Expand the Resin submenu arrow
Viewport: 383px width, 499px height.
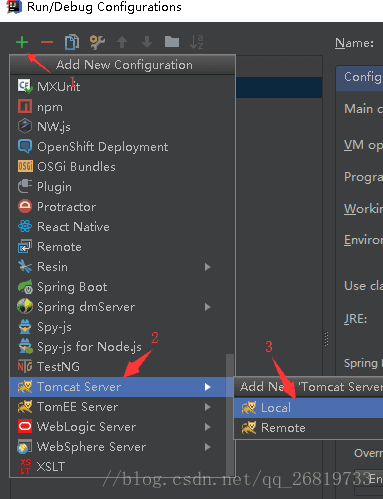[208, 267]
